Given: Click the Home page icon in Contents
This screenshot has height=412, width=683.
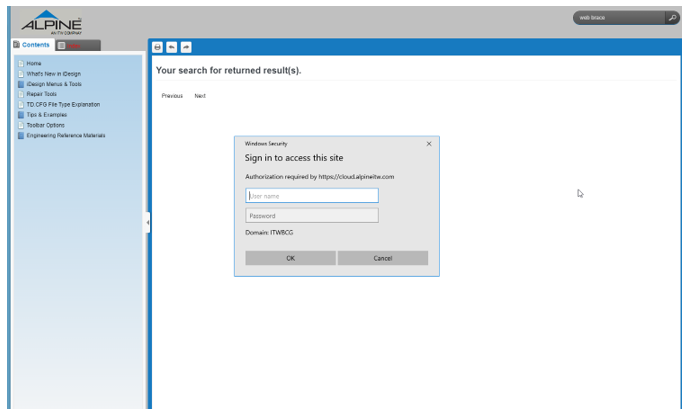Looking at the screenshot, I should coord(20,64).
